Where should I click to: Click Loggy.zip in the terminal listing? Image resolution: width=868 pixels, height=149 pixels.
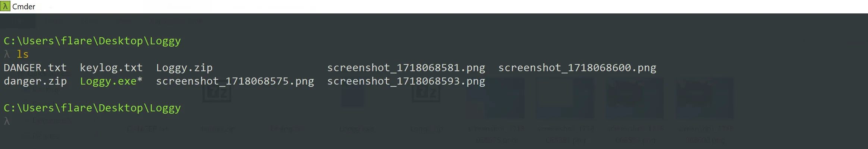184,68
